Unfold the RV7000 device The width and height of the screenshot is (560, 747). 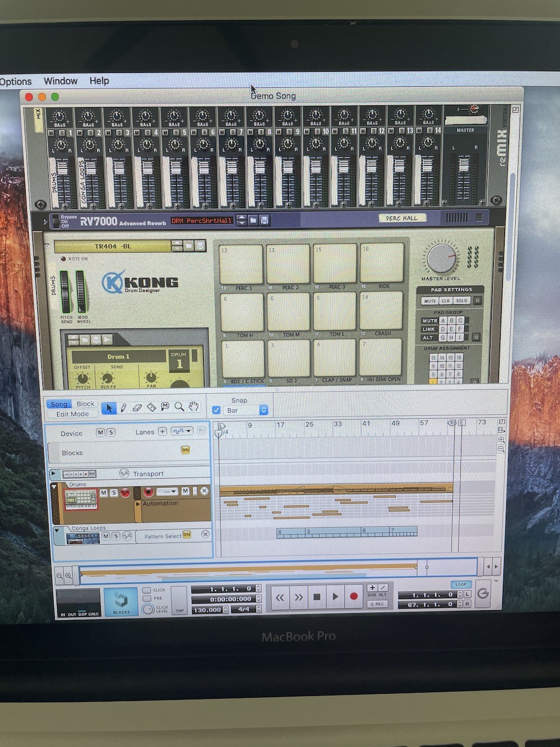[x=45, y=222]
